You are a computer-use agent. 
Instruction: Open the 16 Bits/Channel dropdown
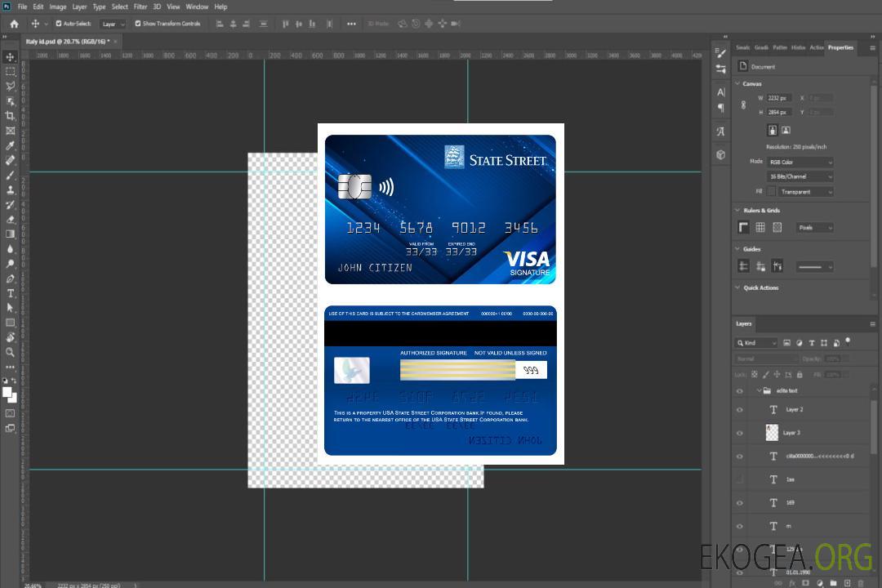click(800, 176)
